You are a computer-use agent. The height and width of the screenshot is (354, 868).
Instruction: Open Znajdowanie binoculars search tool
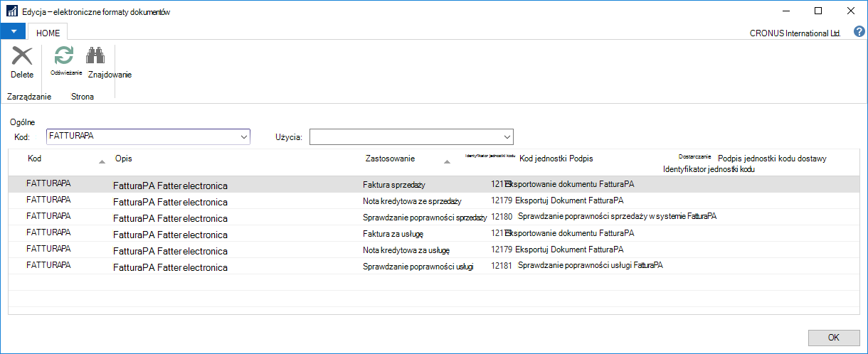(x=95, y=56)
